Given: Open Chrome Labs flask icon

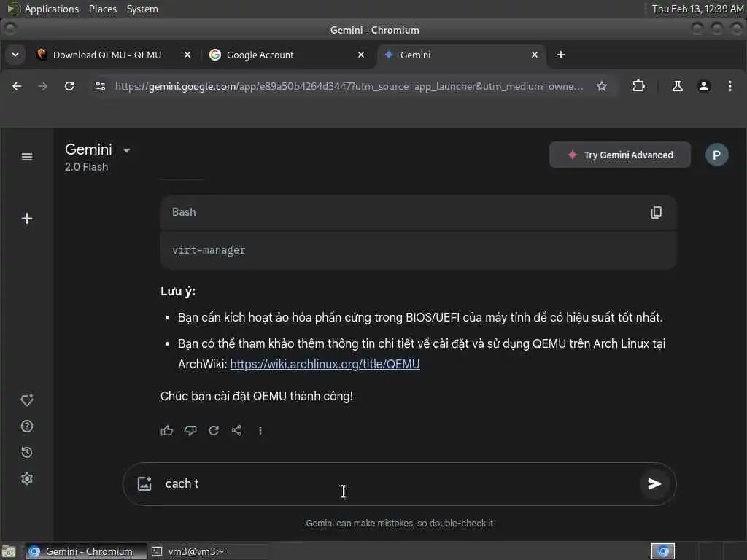Looking at the screenshot, I should click(x=678, y=86).
